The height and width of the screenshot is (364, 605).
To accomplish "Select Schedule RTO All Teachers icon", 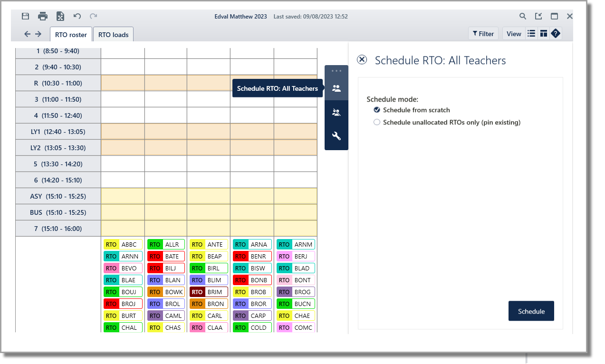I will click(x=336, y=88).
